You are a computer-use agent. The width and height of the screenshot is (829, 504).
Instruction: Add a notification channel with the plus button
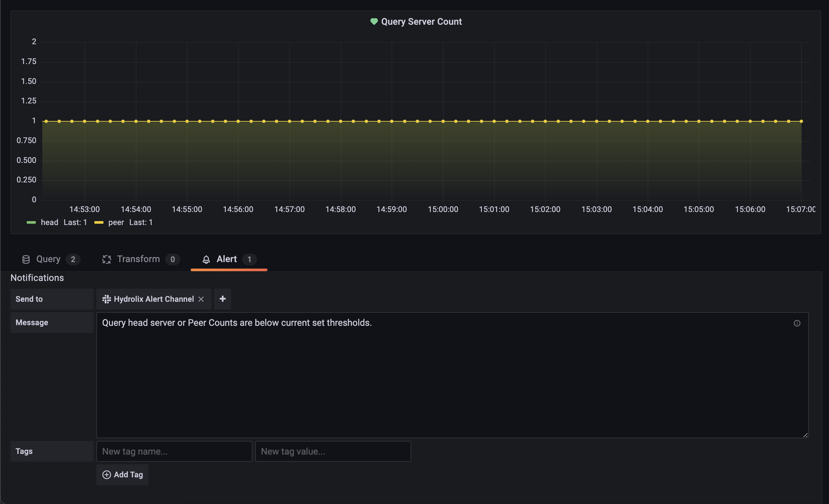(x=223, y=299)
